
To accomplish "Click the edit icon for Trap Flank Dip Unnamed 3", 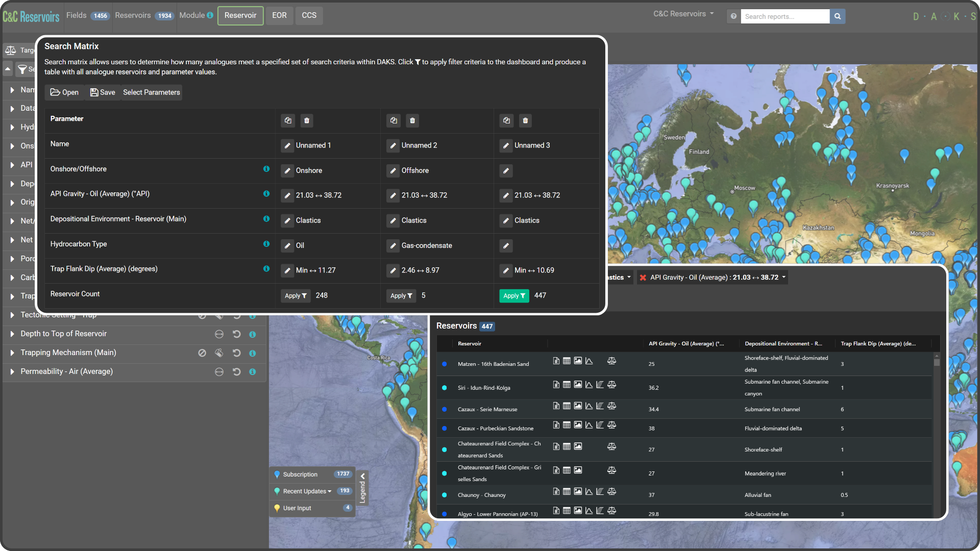I will (x=506, y=270).
